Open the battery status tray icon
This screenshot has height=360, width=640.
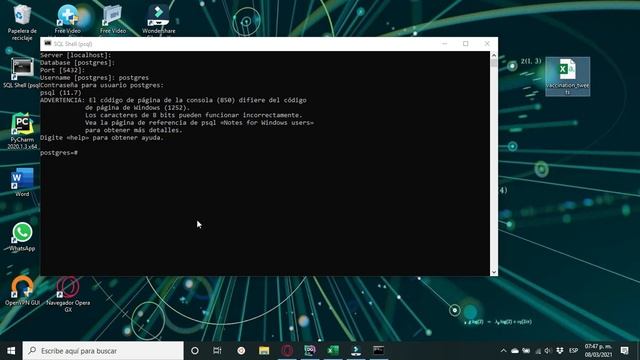coord(527,351)
